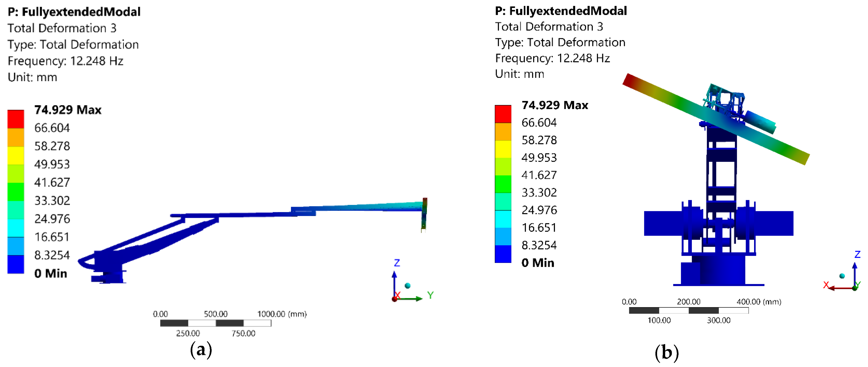Click the dark blue swatch in right legend
Viewport: 868px width, 367px height.
click(503, 254)
